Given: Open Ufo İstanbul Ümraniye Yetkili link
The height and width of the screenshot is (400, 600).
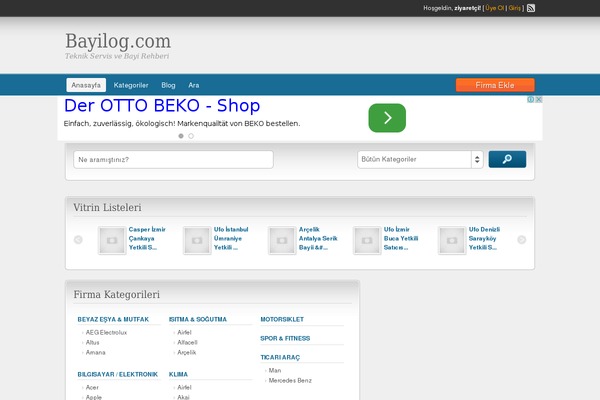Looking at the screenshot, I should pyautogui.click(x=231, y=238).
